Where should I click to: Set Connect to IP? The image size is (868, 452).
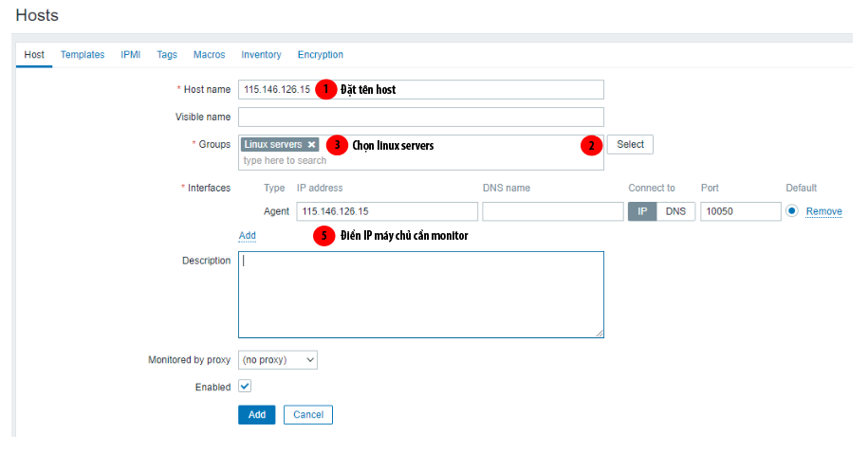point(642,211)
